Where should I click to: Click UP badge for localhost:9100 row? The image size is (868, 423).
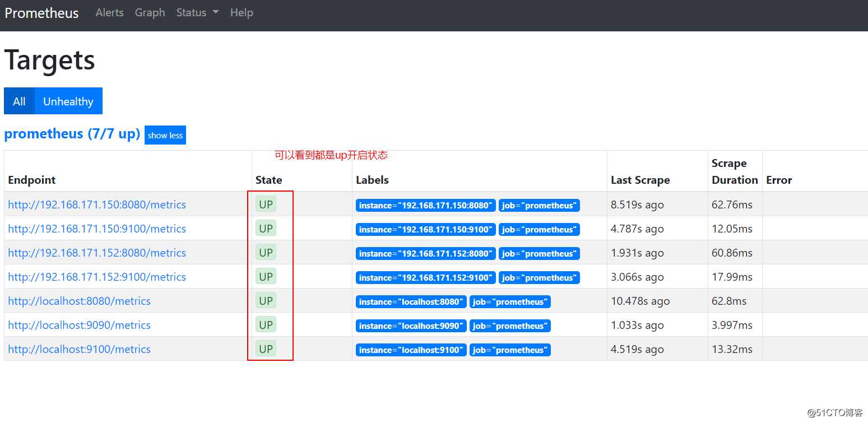[266, 348]
